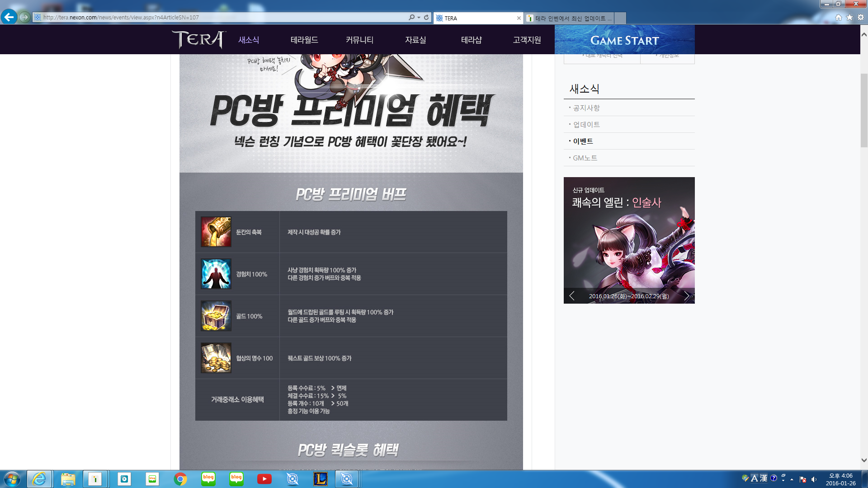Click the first green blog taskbar icon
The height and width of the screenshot is (488, 868).
[x=208, y=479]
